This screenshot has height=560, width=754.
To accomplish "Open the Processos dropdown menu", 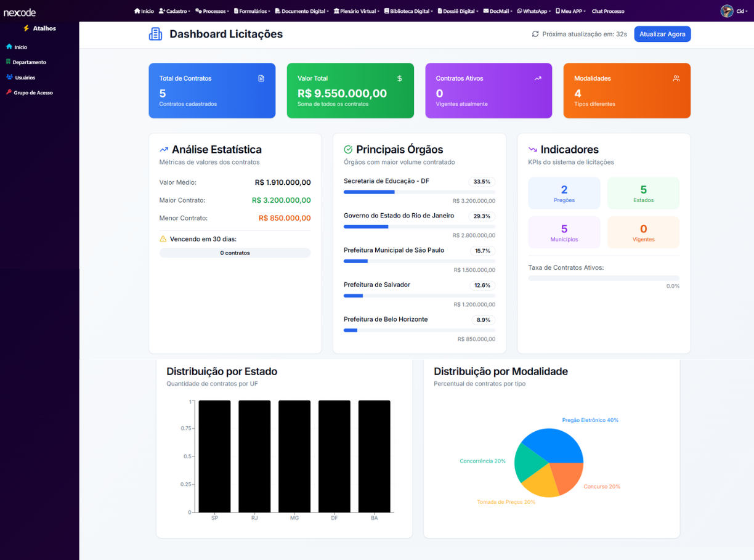I will tap(213, 11).
